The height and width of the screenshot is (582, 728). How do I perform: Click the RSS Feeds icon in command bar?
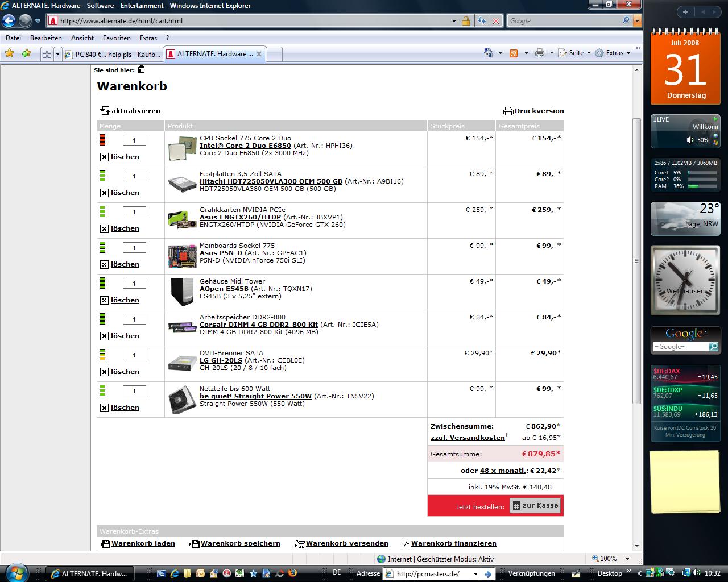[x=514, y=53]
